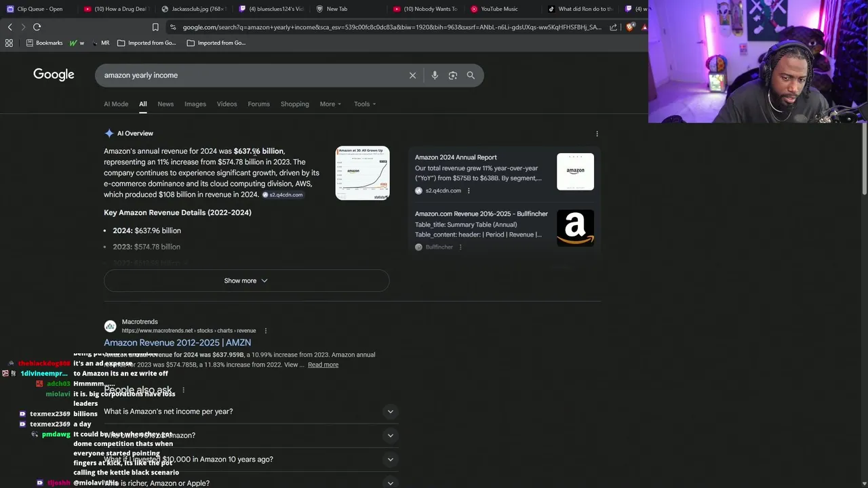
Task: Open 'Amazon.com Revenue 2016-2025 - Bullfincher' source
Action: tap(481, 213)
